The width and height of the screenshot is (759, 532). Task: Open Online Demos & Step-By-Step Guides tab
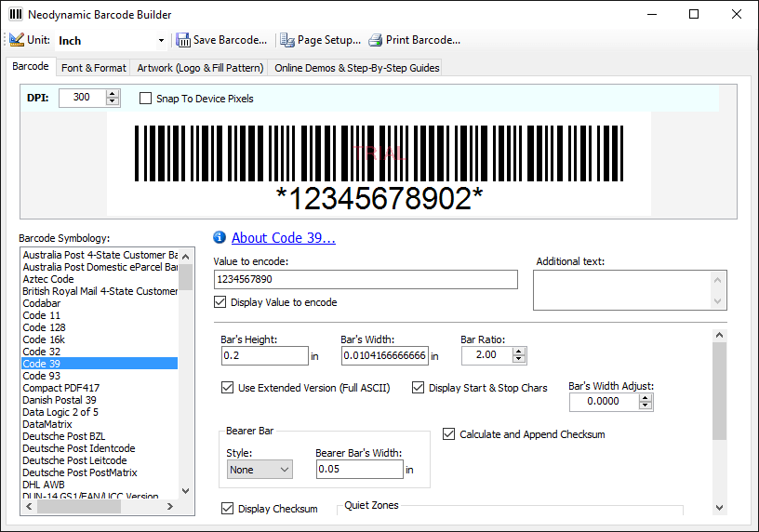click(x=357, y=68)
